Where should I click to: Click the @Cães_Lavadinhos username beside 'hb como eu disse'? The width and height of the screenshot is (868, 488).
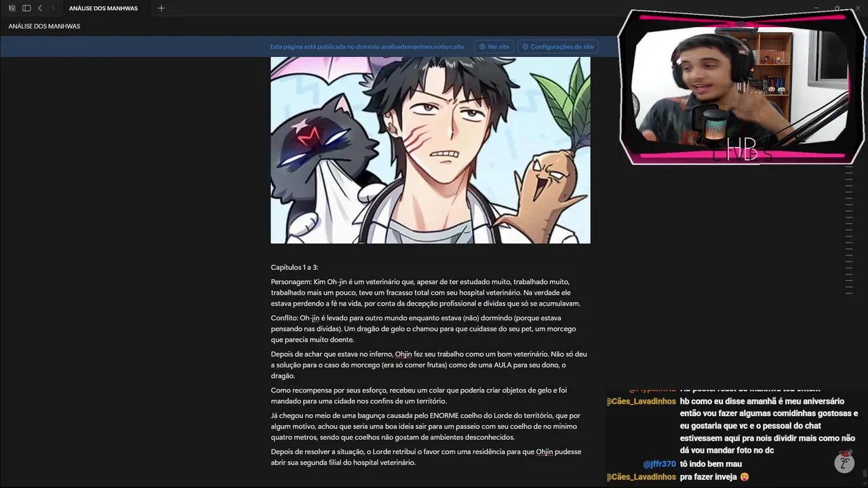coord(641,401)
